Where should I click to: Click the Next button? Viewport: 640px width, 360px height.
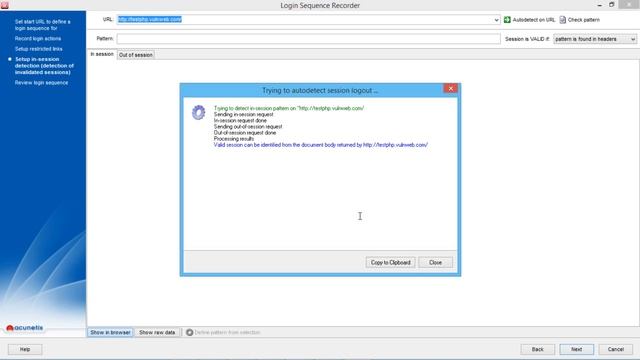(x=576, y=349)
